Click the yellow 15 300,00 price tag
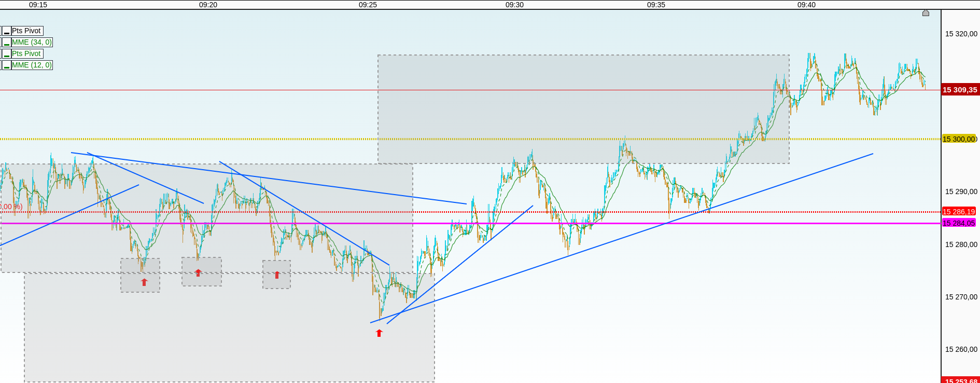The image size is (980, 383). 959,139
